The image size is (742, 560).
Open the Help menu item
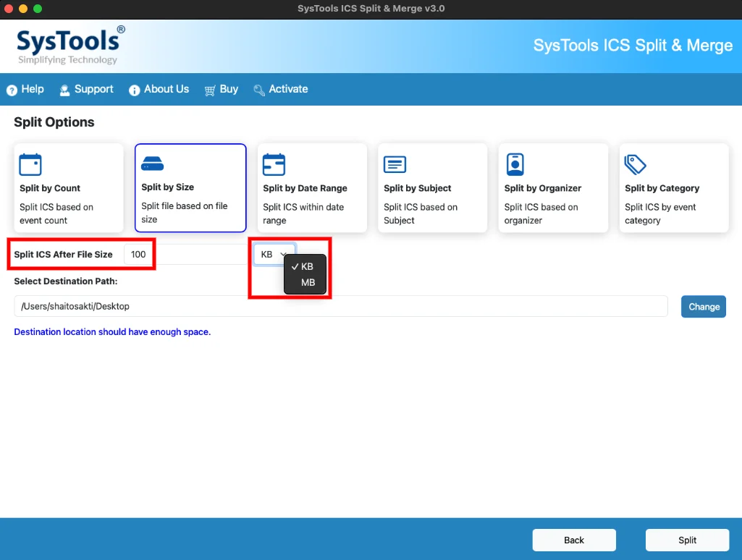click(x=33, y=89)
